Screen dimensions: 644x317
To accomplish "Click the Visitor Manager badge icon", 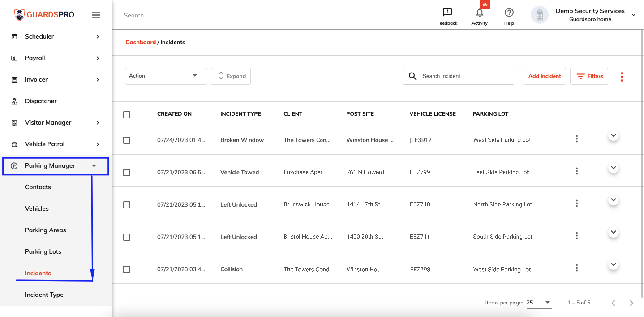I will pyautogui.click(x=14, y=123).
